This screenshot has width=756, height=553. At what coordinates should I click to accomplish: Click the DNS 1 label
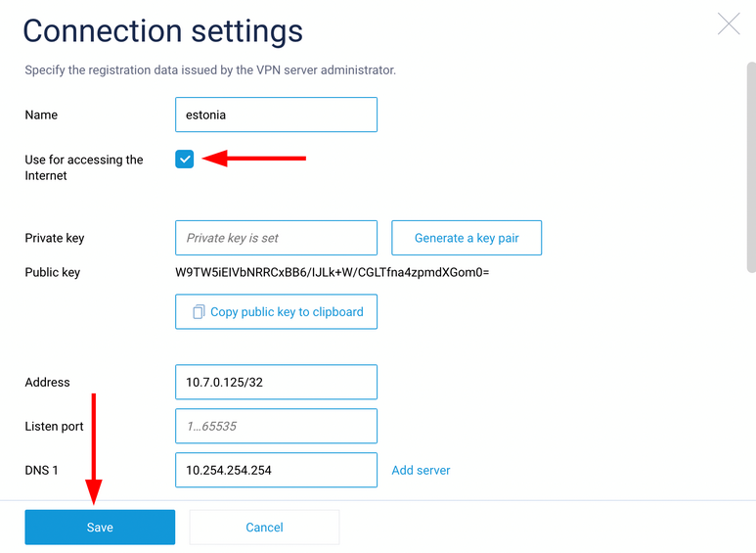click(42, 471)
